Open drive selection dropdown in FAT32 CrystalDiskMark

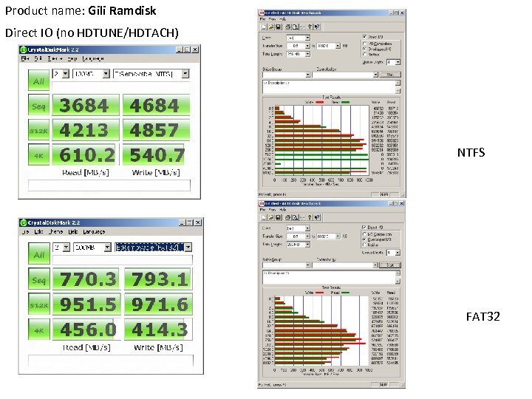coord(188,248)
